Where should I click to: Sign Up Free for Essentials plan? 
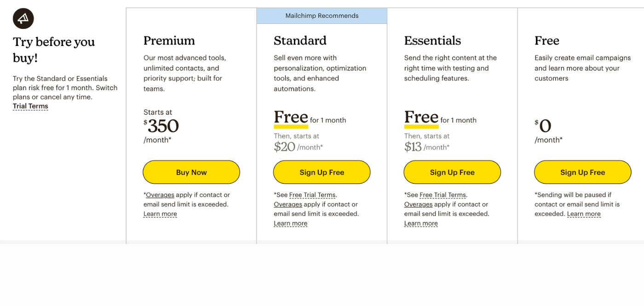point(452,172)
